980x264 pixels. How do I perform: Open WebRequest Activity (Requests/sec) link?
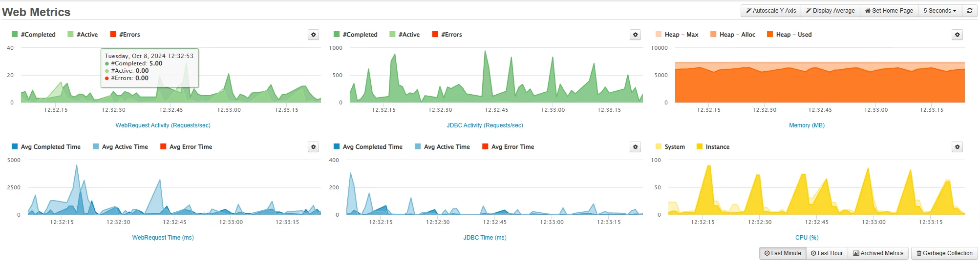[163, 125]
